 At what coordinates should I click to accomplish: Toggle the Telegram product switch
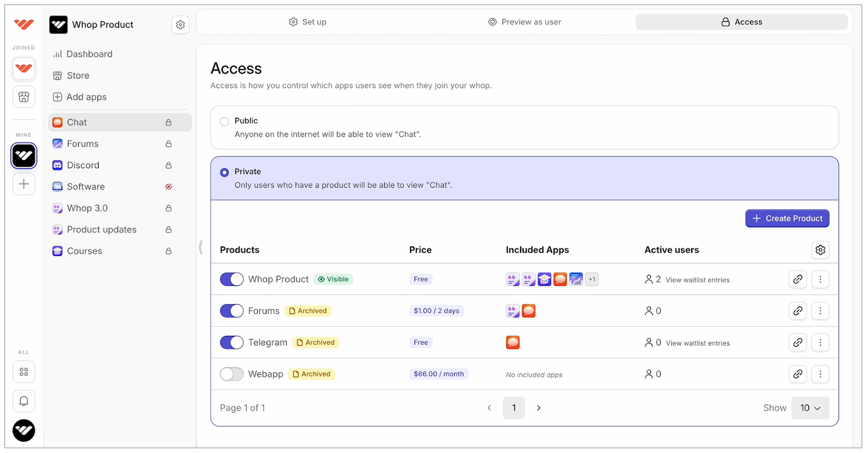tap(232, 342)
